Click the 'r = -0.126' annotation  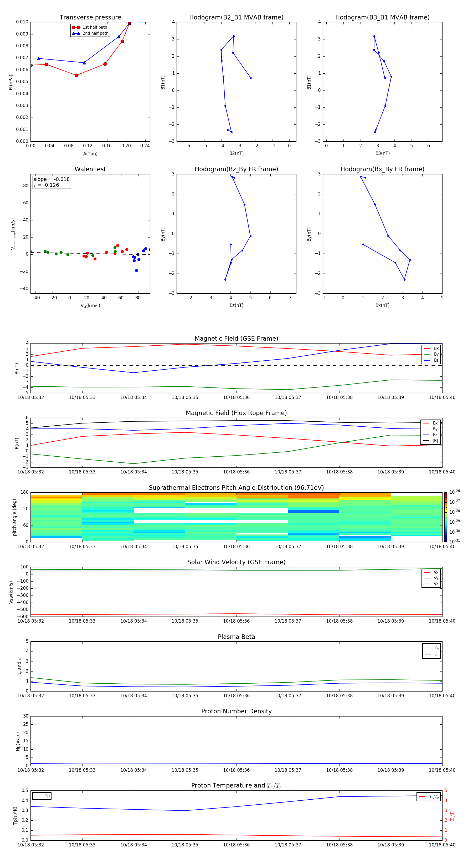point(47,185)
